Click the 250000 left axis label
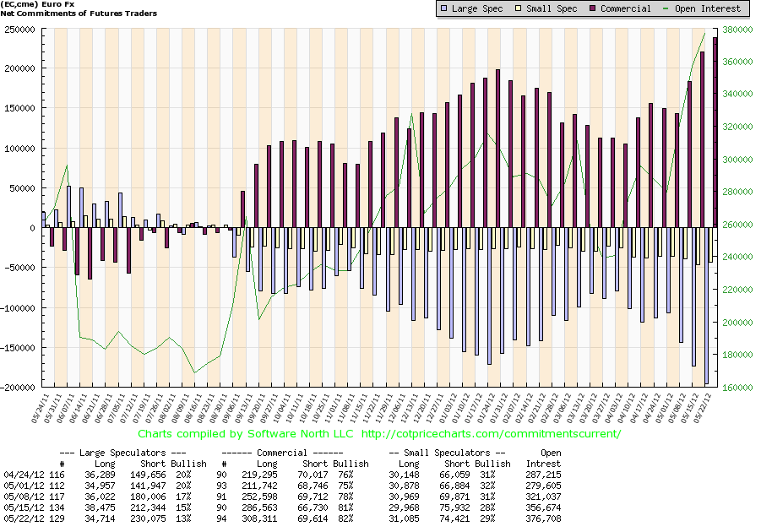 pyautogui.click(x=20, y=30)
